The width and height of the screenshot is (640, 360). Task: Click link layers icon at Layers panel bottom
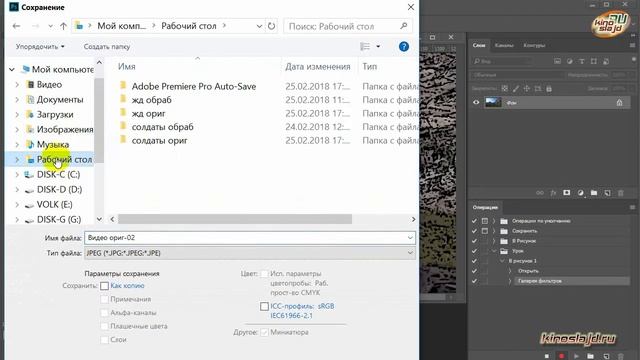click(x=540, y=193)
